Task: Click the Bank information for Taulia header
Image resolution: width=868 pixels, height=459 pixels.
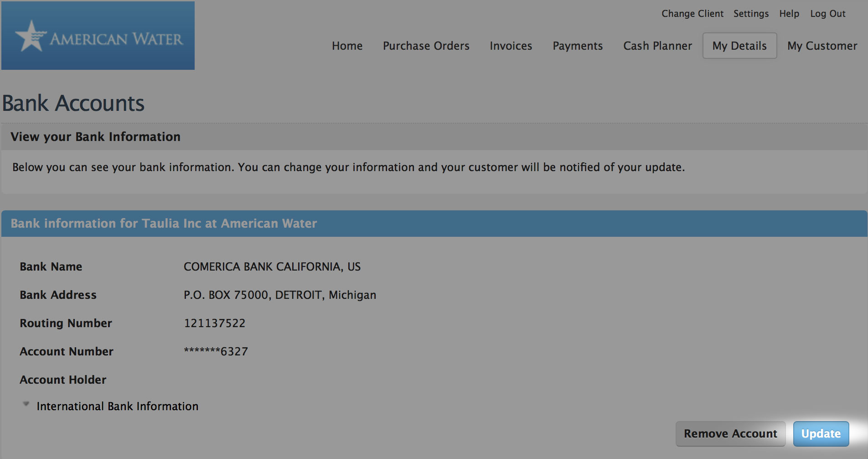Action: (x=164, y=223)
